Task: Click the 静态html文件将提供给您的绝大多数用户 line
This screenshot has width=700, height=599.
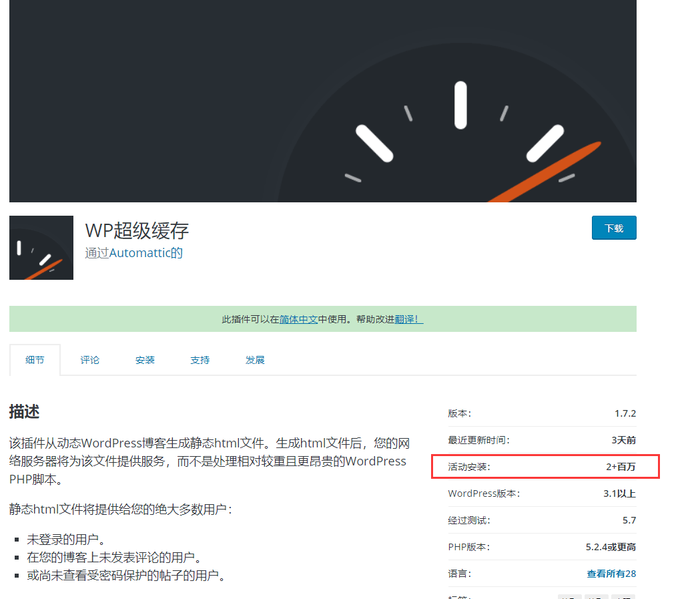Action: [121, 510]
